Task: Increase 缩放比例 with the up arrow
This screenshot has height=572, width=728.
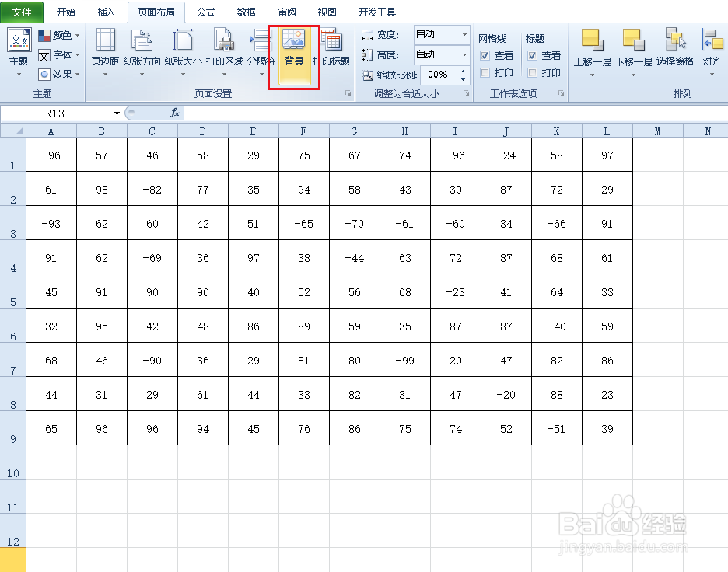Action: [463, 71]
